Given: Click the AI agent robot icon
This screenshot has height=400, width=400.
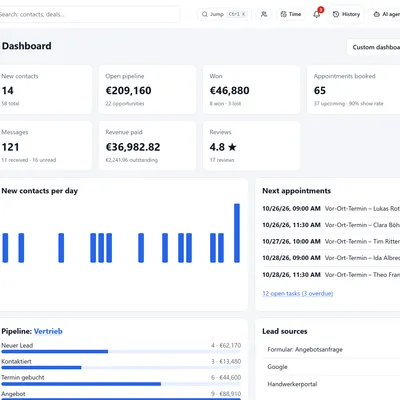Looking at the screenshot, I should (377, 14).
